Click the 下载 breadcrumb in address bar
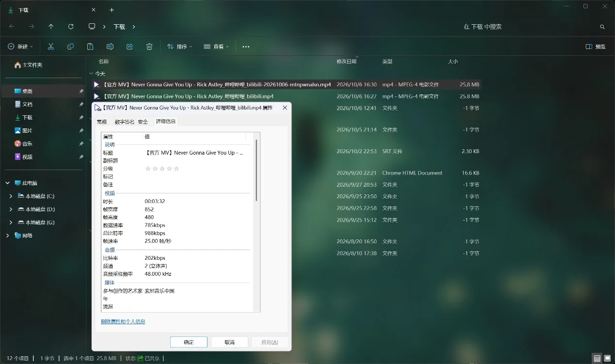The height and width of the screenshot is (364, 615). 119,27
